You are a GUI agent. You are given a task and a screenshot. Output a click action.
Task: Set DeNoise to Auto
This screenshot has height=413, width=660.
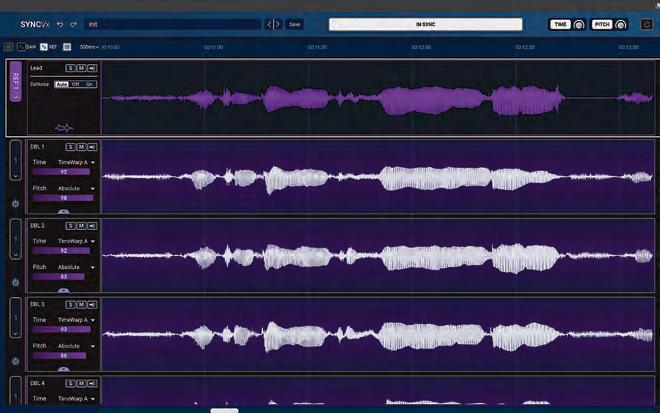pos(61,84)
